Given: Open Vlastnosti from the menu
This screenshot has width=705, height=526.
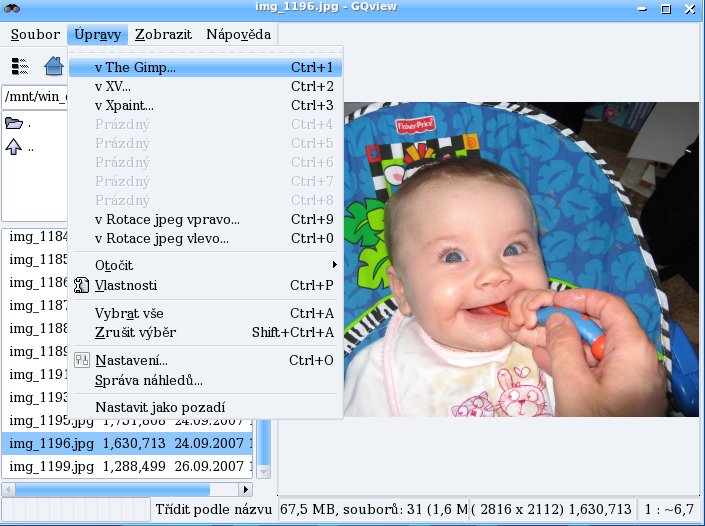Looking at the screenshot, I should coord(205,285).
